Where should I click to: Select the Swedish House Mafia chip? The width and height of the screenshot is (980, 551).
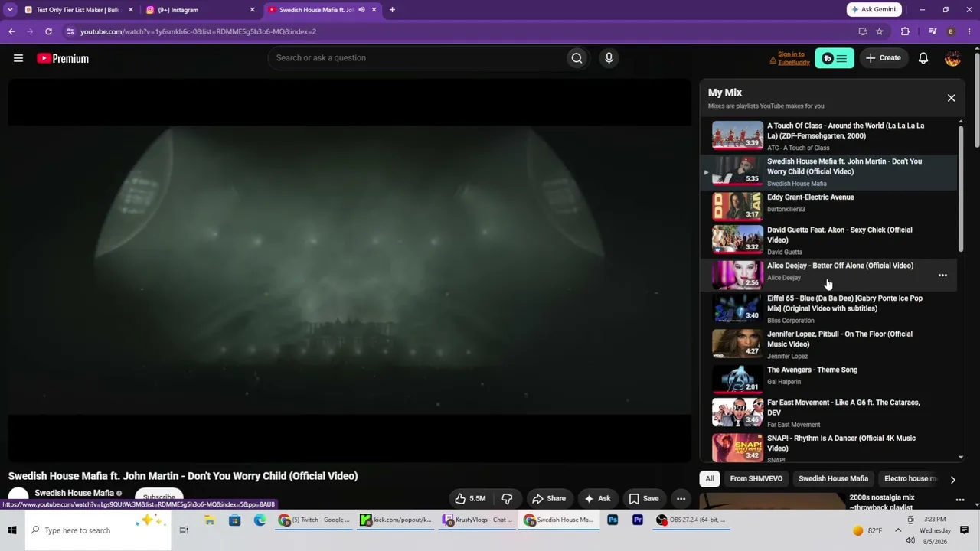[834, 479]
